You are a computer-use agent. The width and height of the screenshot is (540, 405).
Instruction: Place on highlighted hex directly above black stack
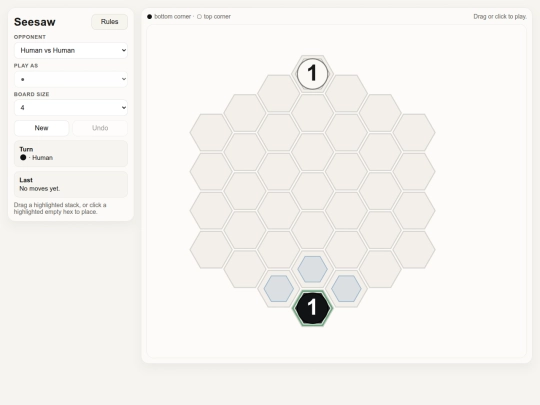click(312, 269)
